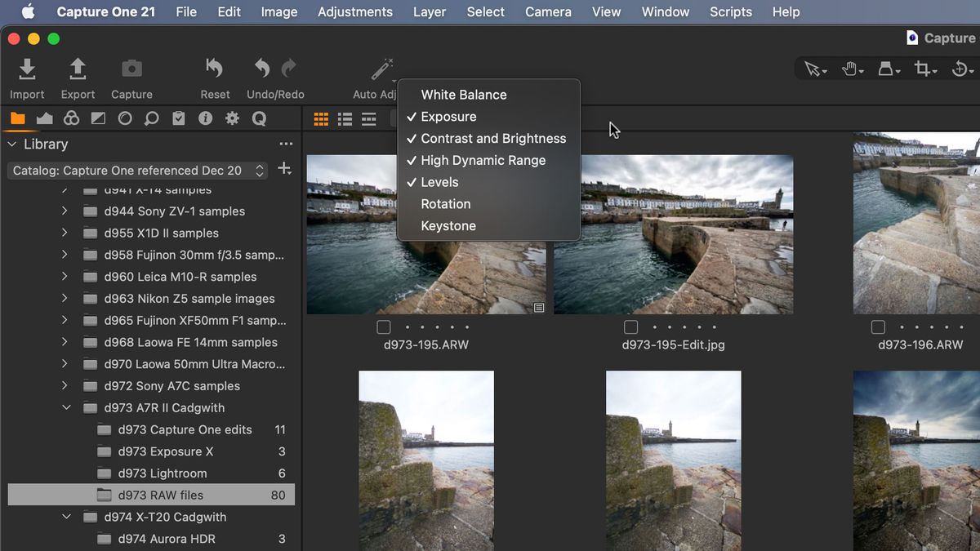Uncheck Exposure in the Auto Adjust menu
Viewport: 980px width, 551px height.
coord(448,116)
